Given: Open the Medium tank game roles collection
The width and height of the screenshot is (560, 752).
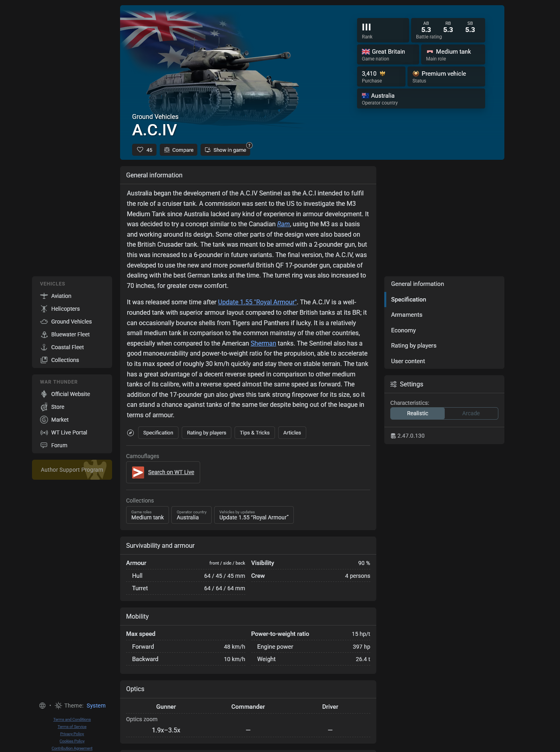Looking at the screenshot, I should coord(147,515).
